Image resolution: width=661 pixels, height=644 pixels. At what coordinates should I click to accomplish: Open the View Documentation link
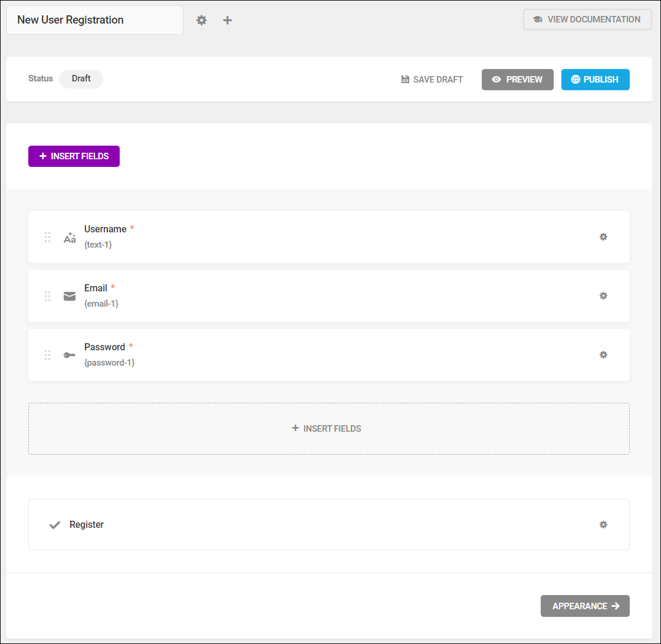click(x=587, y=19)
